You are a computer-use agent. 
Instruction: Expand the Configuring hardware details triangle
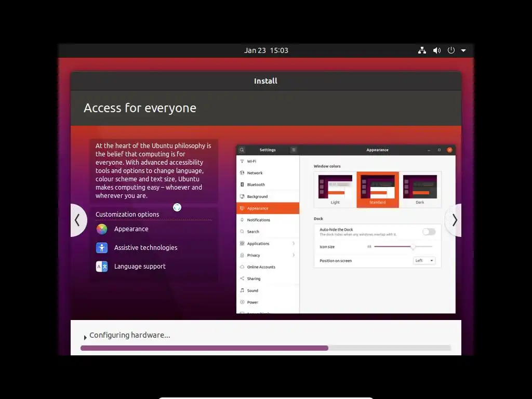(x=85, y=337)
